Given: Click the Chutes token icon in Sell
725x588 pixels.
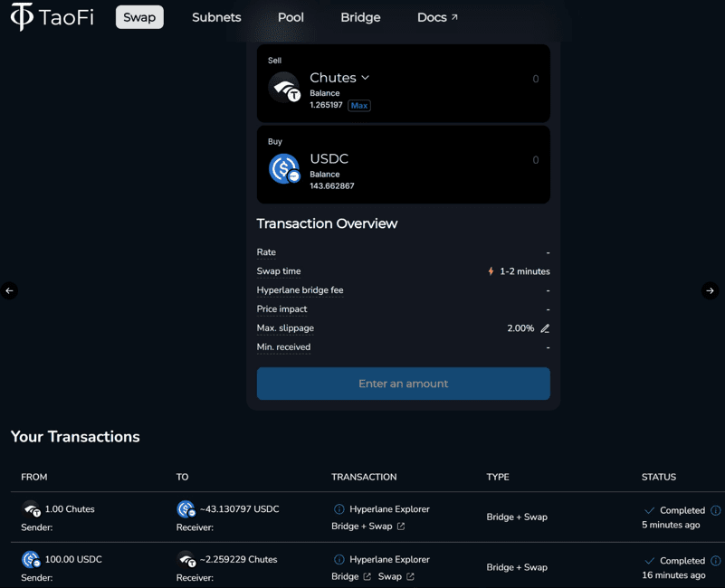Looking at the screenshot, I should tap(284, 88).
